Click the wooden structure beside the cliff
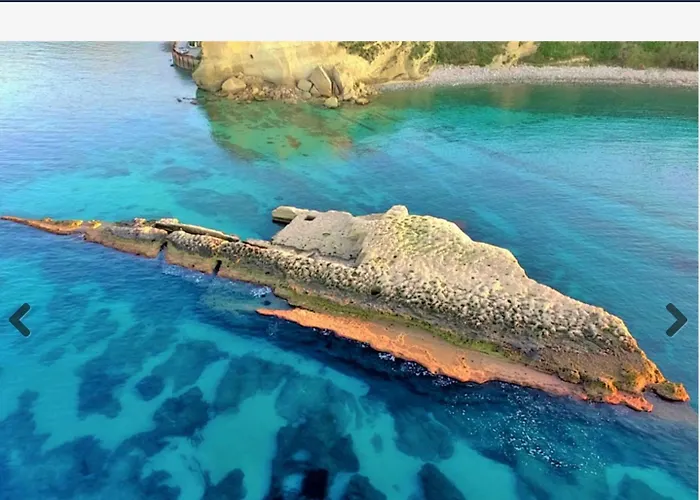Image resolution: width=700 pixels, height=500 pixels. 186,55
